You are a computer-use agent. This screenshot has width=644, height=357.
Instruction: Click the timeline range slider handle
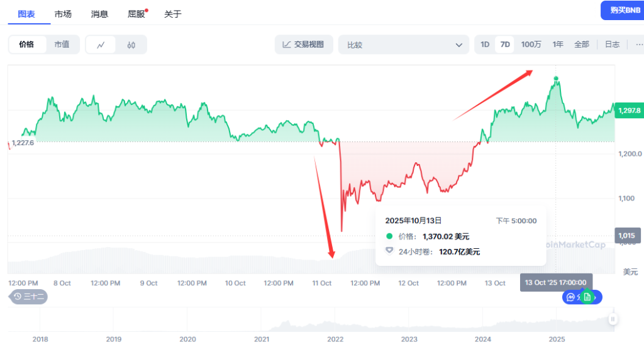coord(613,319)
